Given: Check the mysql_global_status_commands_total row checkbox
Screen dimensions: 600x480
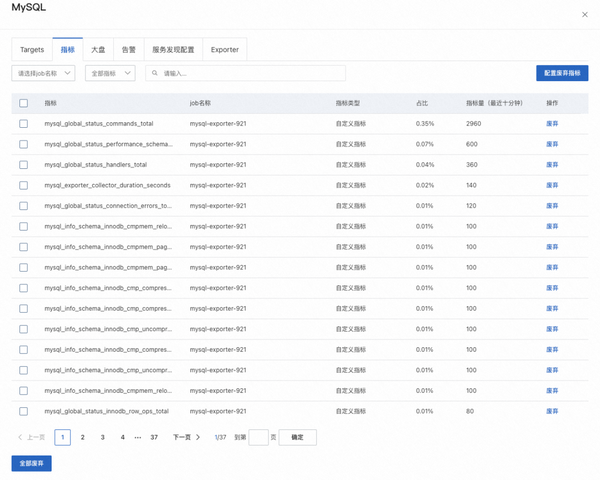Looking at the screenshot, I should point(23,124).
